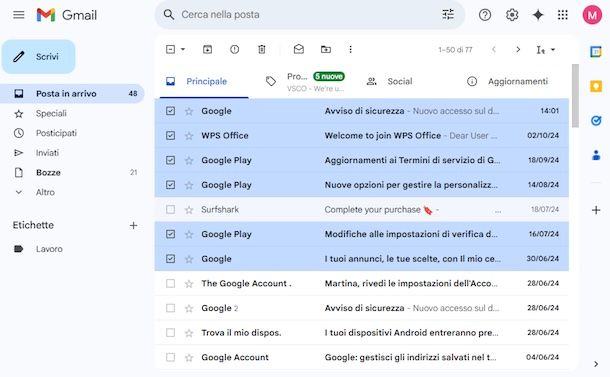Archive the selected emails
Viewport: 610px width, 377px height.
coord(207,49)
